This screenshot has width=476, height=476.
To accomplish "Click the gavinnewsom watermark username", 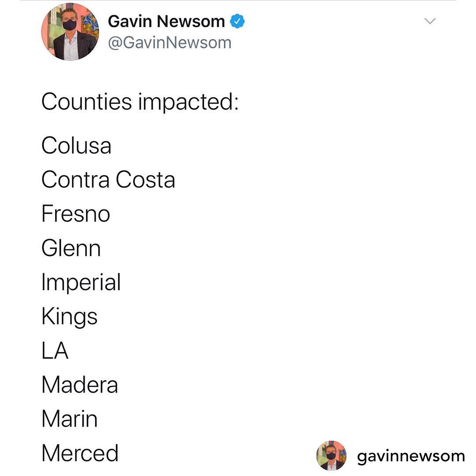I will pyautogui.click(x=411, y=456).
